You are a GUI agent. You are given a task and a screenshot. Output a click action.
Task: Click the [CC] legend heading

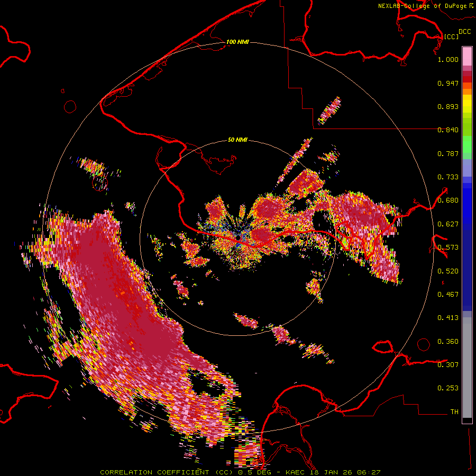click(451, 36)
